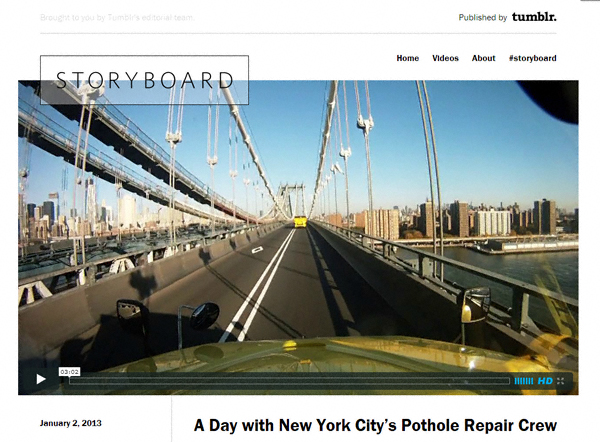Screen dimensions: 600x442
Task: Open the pothole repair crew article title
Action: coord(375,426)
